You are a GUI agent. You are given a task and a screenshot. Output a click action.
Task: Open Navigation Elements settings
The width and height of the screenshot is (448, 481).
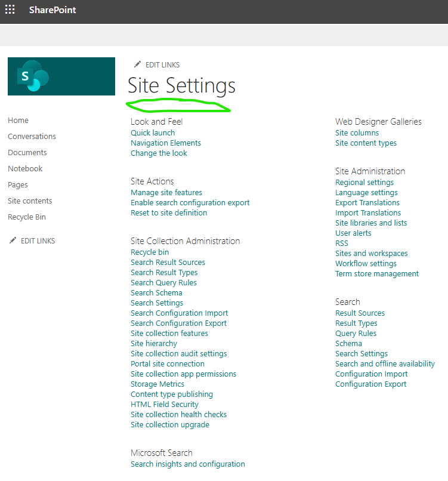pos(166,143)
